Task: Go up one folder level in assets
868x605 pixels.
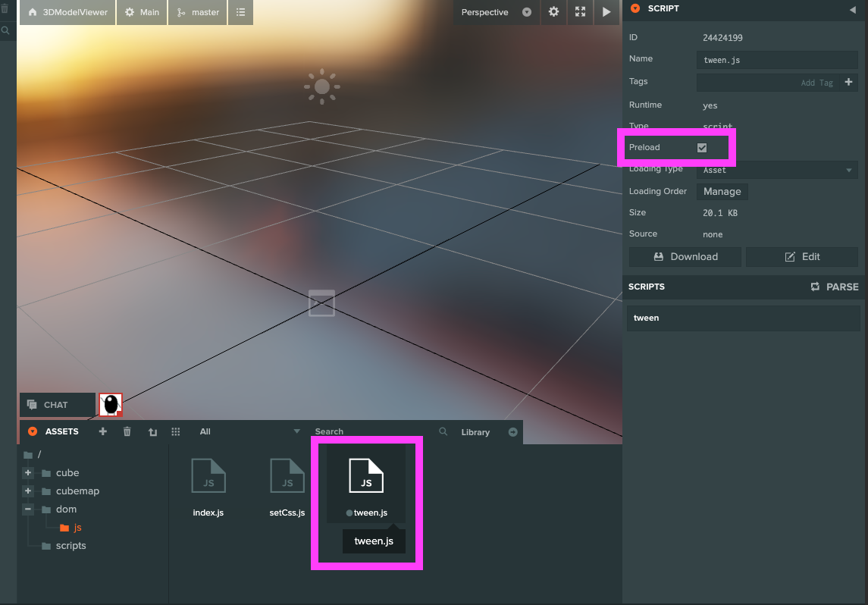Action: (153, 431)
